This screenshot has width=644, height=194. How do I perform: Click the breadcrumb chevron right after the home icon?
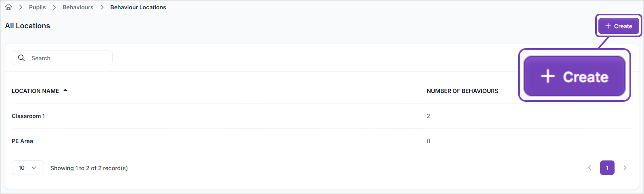tap(21, 7)
